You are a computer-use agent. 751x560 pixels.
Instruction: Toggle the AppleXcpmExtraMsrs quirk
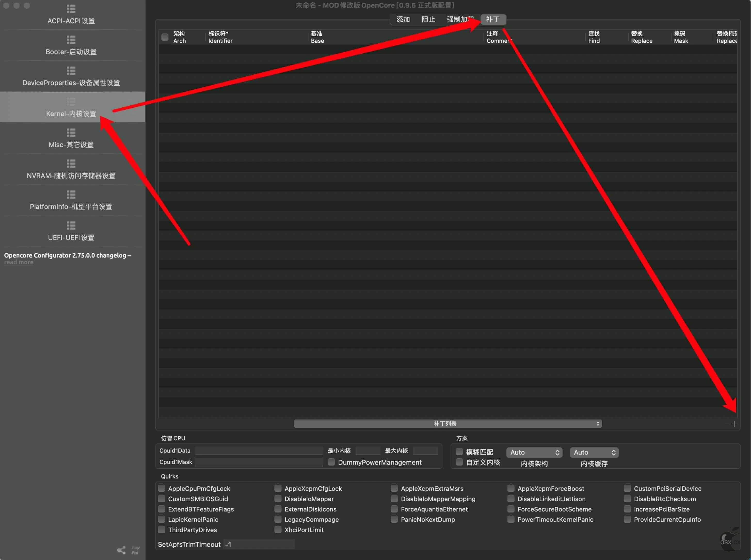coord(394,488)
